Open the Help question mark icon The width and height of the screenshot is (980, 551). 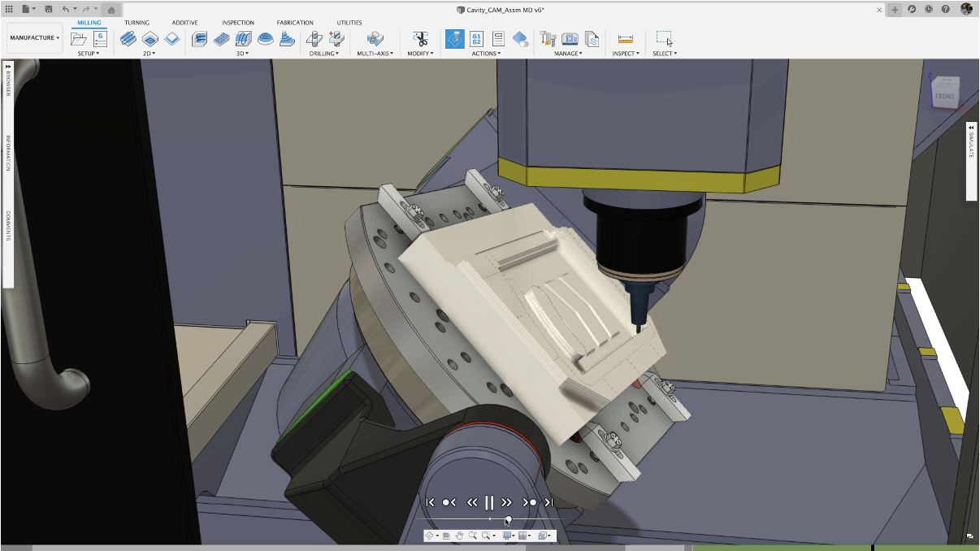coord(945,9)
